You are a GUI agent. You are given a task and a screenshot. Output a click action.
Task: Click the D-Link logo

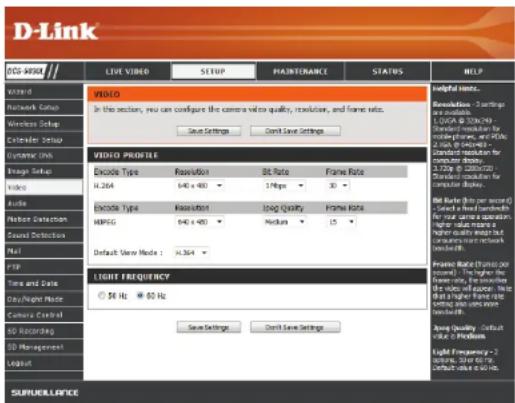pyautogui.click(x=55, y=31)
